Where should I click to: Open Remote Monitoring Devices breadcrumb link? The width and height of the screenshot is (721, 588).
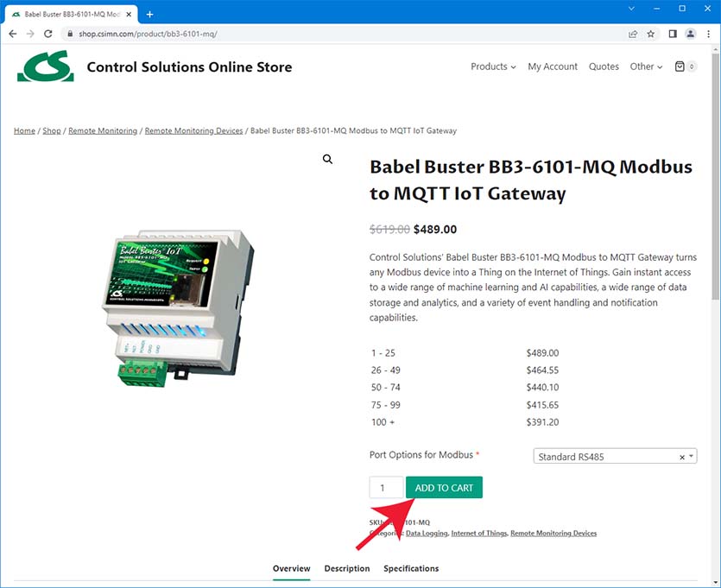pyautogui.click(x=193, y=130)
